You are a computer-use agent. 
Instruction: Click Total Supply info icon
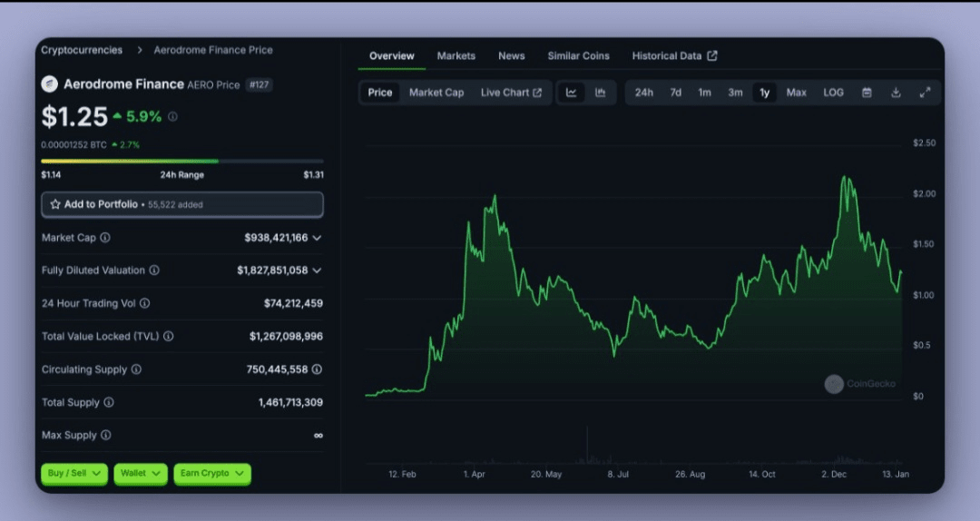(109, 402)
